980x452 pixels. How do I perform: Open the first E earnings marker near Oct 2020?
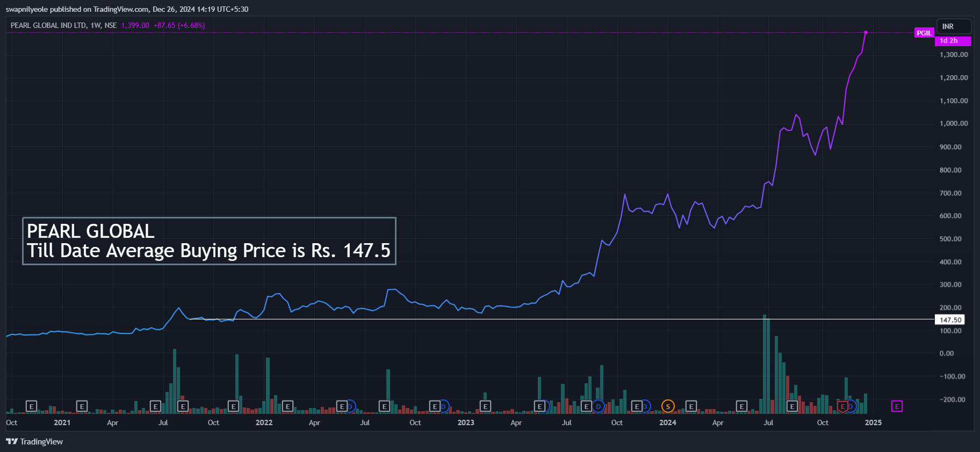point(31,406)
